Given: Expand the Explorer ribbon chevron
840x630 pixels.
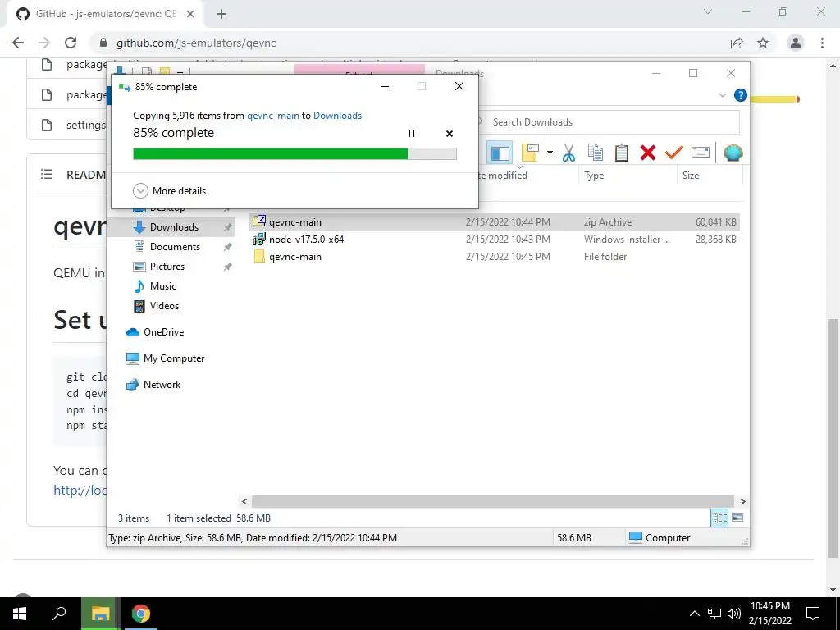Looking at the screenshot, I should tap(722, 95).
